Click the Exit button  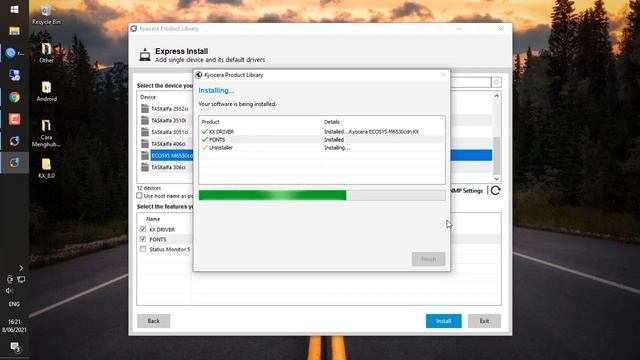click(484, 321)
